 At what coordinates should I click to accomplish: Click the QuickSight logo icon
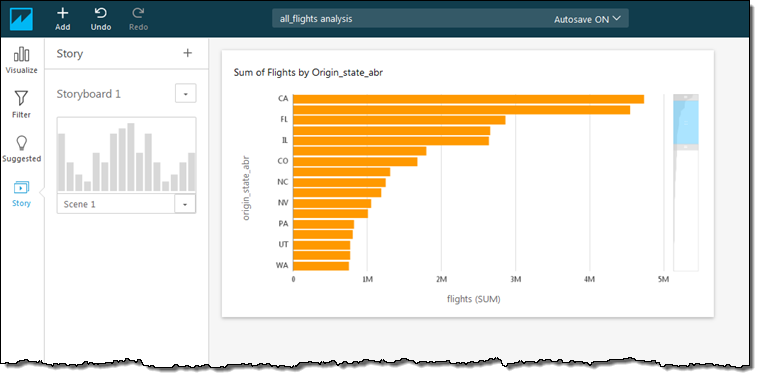coord(21,19)
